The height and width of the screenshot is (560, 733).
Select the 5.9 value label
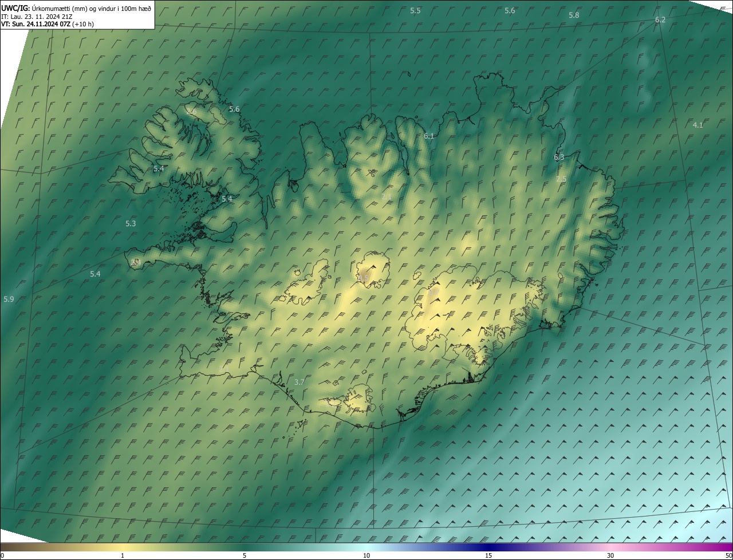[9, 299]
